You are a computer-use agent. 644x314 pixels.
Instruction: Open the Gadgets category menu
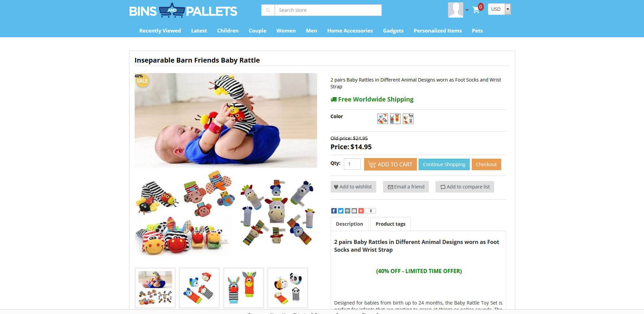393,30
